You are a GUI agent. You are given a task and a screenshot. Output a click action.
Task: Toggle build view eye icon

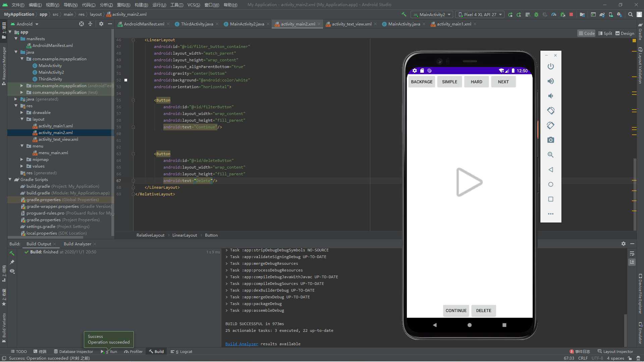pyautogui.click(x=12, y=271)
